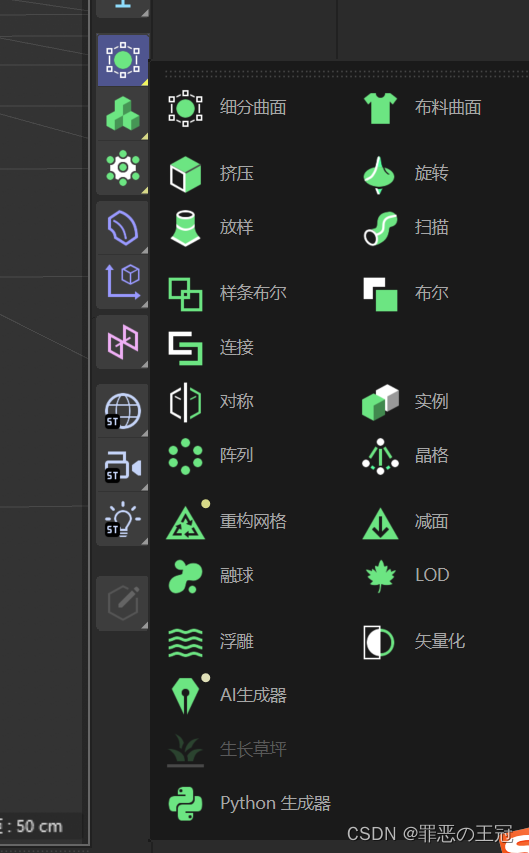Choose the 样条布尔 spline boolean icon
Image resolution: width=529 pixels, height=853 pixels.
tap(185, 294)
